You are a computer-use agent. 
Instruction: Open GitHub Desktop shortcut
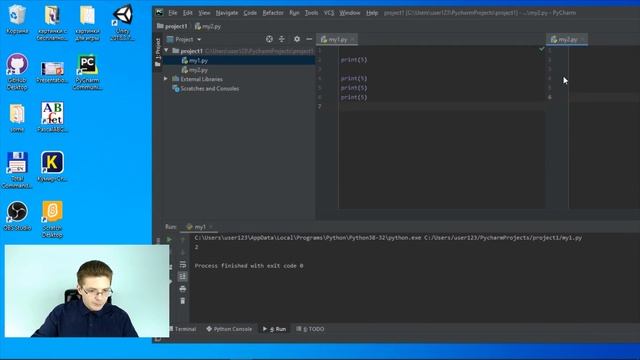point(17,71)
